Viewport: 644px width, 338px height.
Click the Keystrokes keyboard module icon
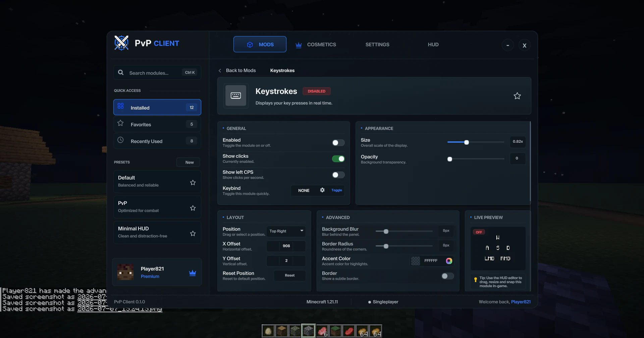pyautogui.click(x=236, y=95)
